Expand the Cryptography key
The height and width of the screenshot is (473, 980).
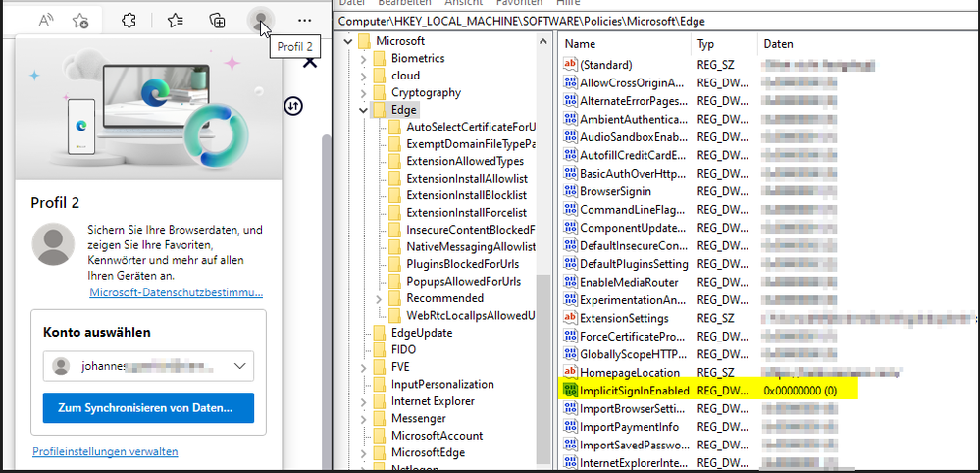(364, 93)
